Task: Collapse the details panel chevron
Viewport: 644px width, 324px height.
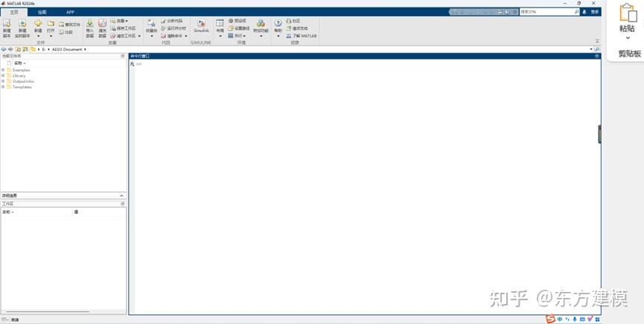Action: [121, 196]
